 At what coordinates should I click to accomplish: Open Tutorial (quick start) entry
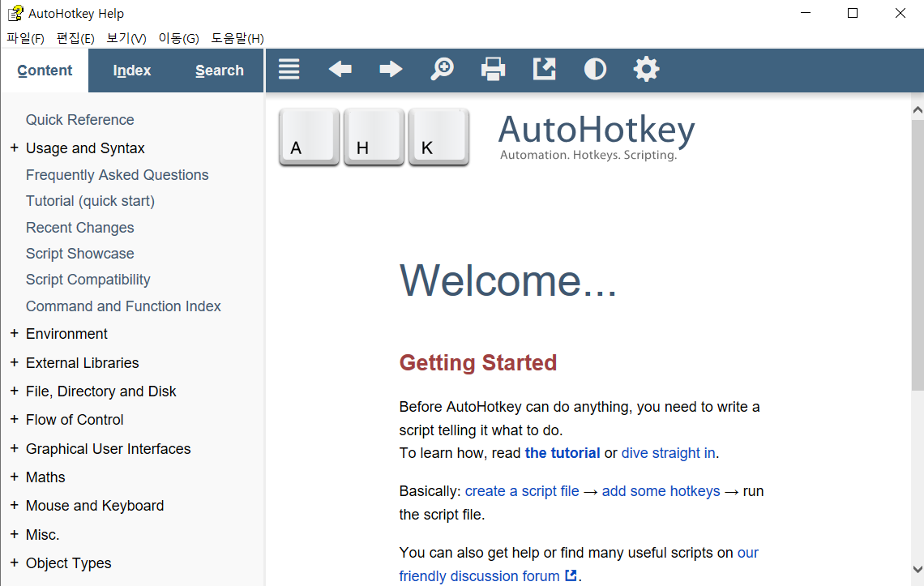[x=90, y=201]
